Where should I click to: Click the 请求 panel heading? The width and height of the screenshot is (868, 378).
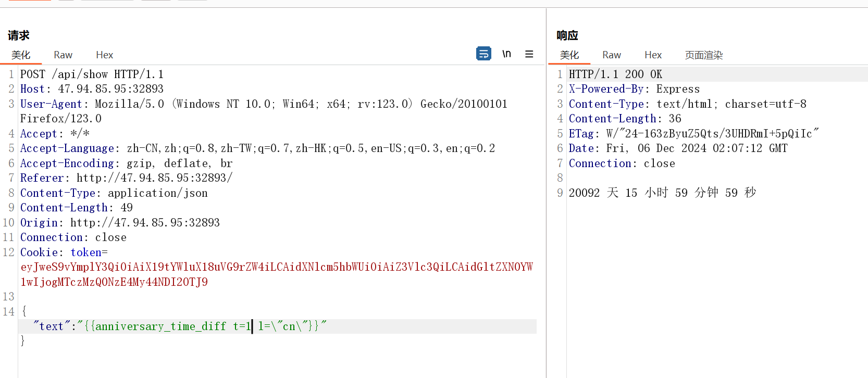tap(18, 35)
